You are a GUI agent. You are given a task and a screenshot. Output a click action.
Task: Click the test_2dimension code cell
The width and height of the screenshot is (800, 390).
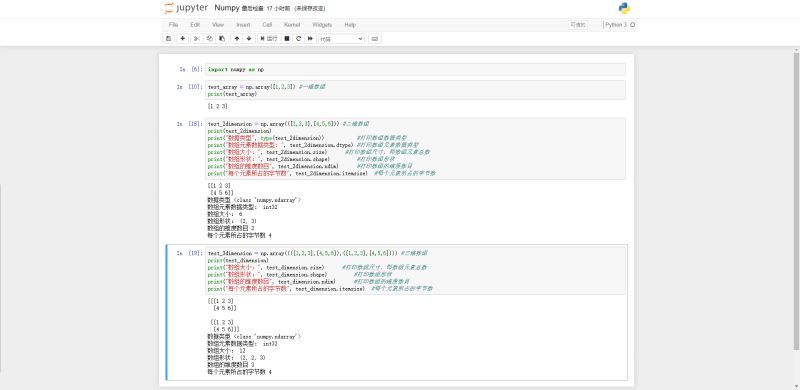point(415,149)
